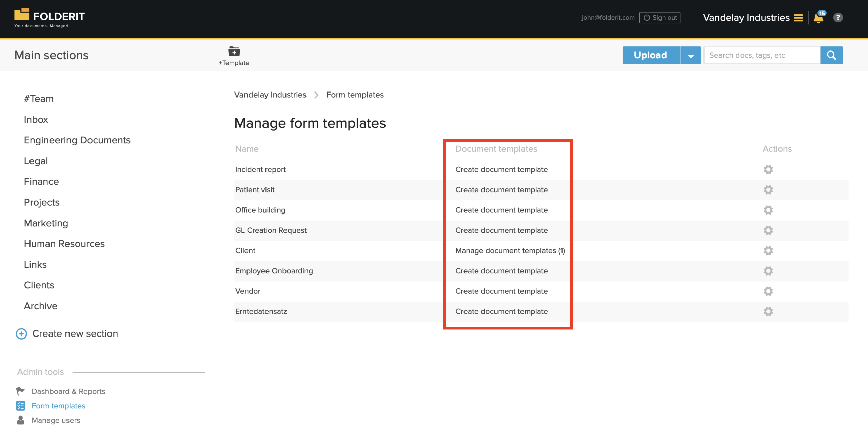Open the notifications bell
This screenshot has width=868, height=427.
click(x=819, y=17)
